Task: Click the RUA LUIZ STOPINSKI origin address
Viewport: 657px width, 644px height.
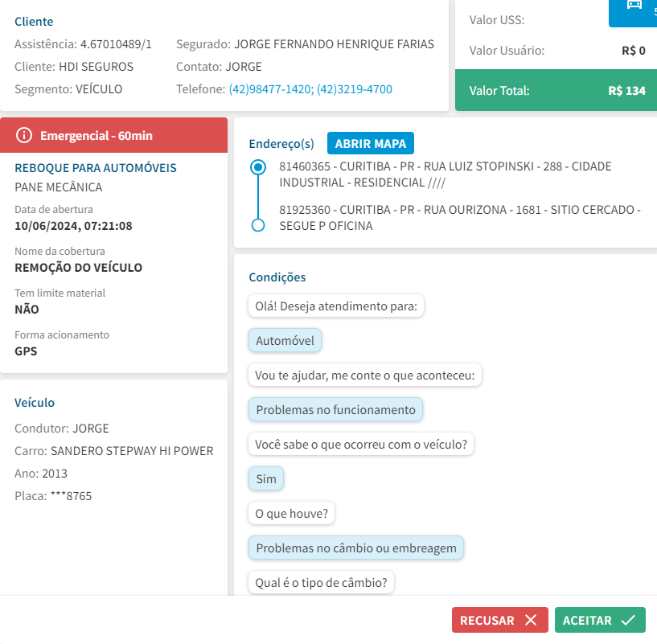Action: coord(446,174)
